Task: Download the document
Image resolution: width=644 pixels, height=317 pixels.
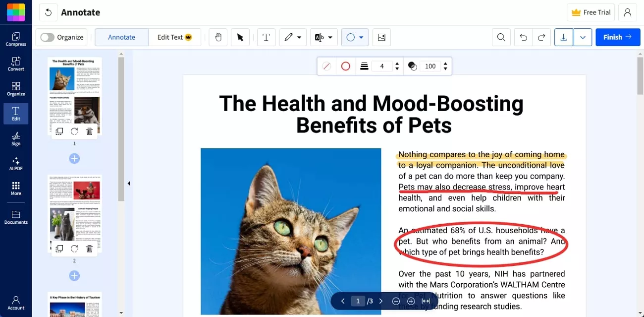Action: coord(564,37)
